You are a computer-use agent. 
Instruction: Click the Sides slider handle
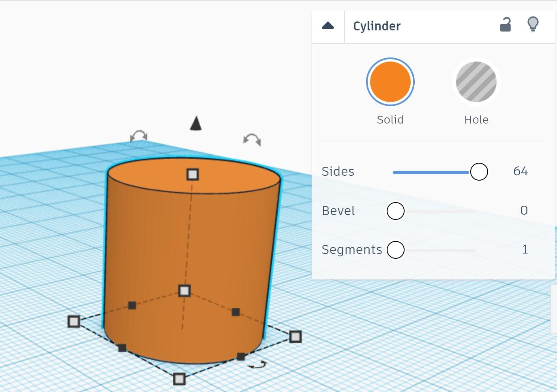tap(479, 172)
